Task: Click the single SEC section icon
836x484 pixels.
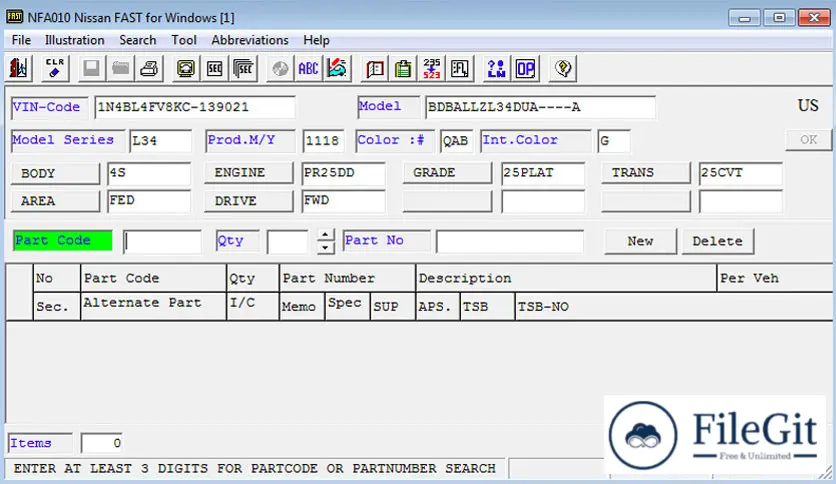Action: click(x=215, y=68)
